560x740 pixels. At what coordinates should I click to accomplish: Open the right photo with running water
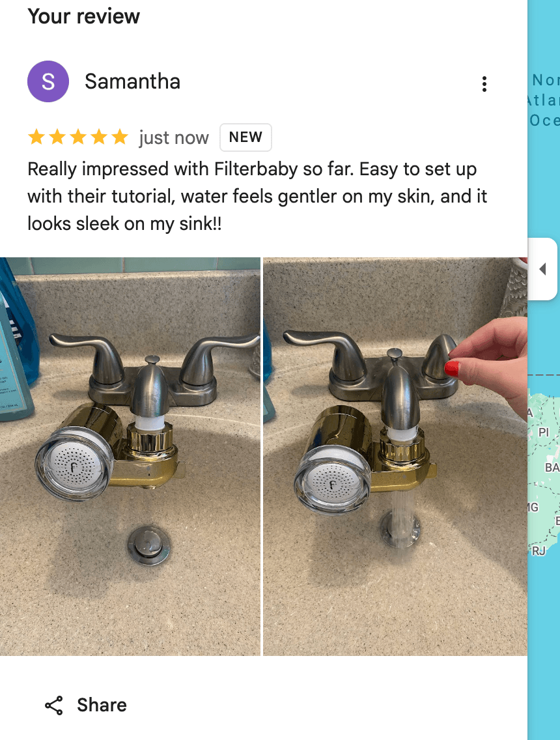click(395, 457)
